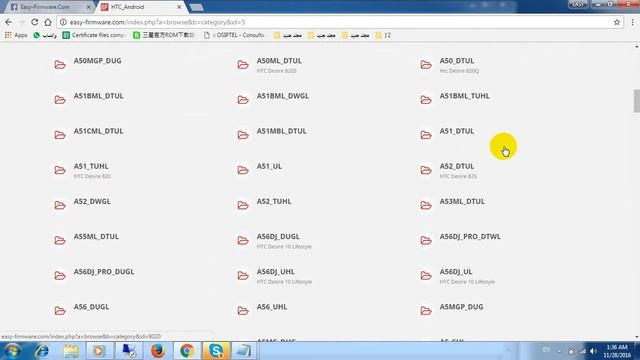Open the A50_DTUL folder icon

[426, 64]
